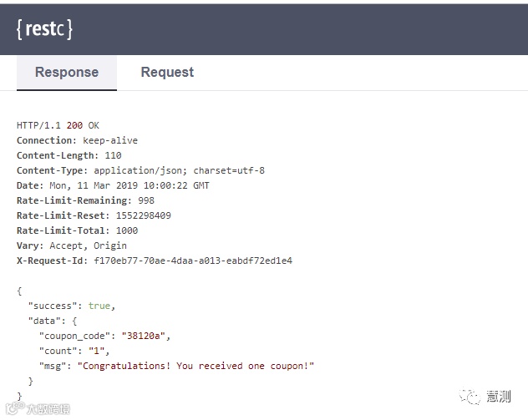The image size is (528, 420).
Task: Select the coupon code value 38120a
Action: click(x=144, y=336)
